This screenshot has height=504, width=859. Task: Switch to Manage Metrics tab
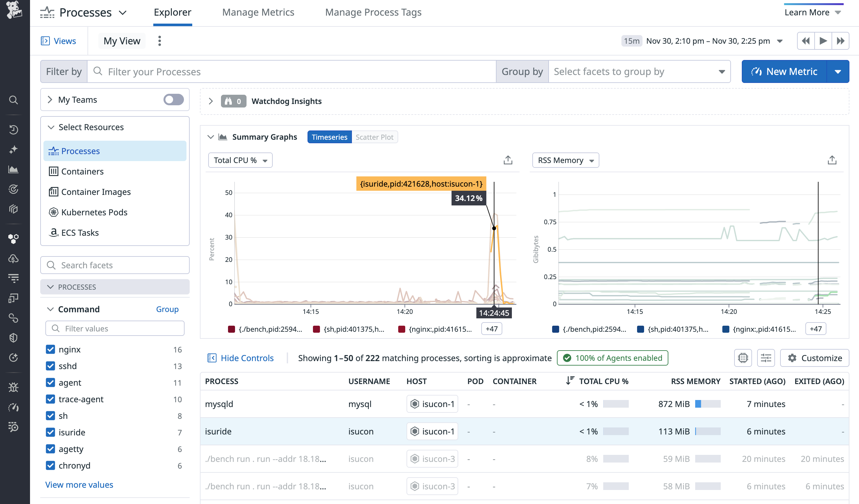click(258, 12)
